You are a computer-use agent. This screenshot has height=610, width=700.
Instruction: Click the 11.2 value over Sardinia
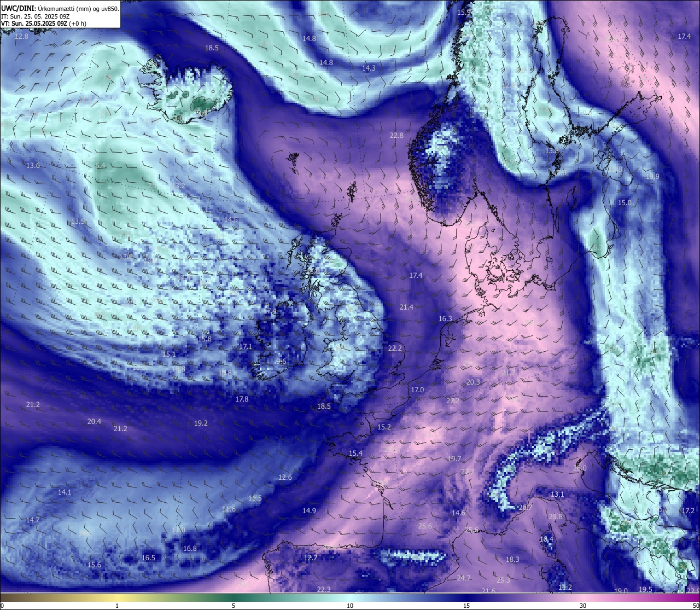[565, 588]
